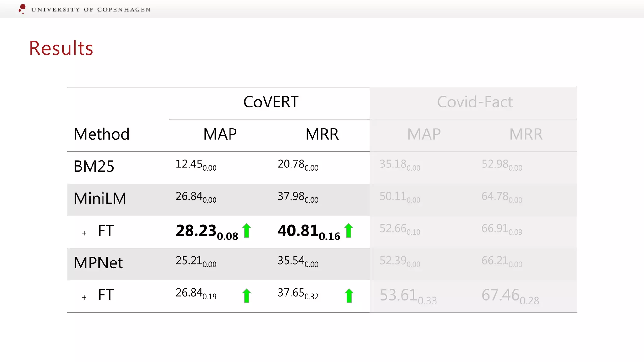The width and height of the screenshot is (644, 362).
Task: Click the Covid-Fact 'MRR' header
Action: 526,134
